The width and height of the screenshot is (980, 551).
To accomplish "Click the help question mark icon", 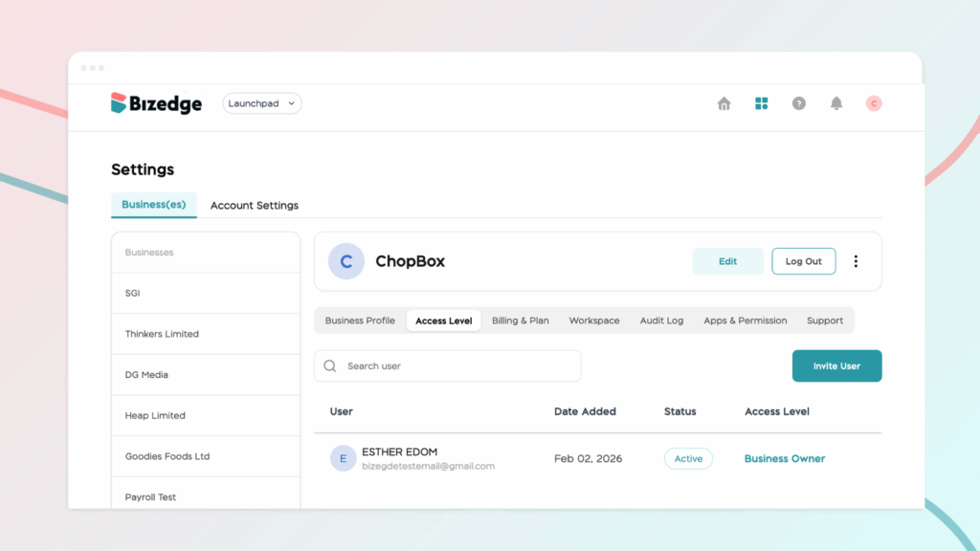I will pyautogui.click(x=798, y=103).
